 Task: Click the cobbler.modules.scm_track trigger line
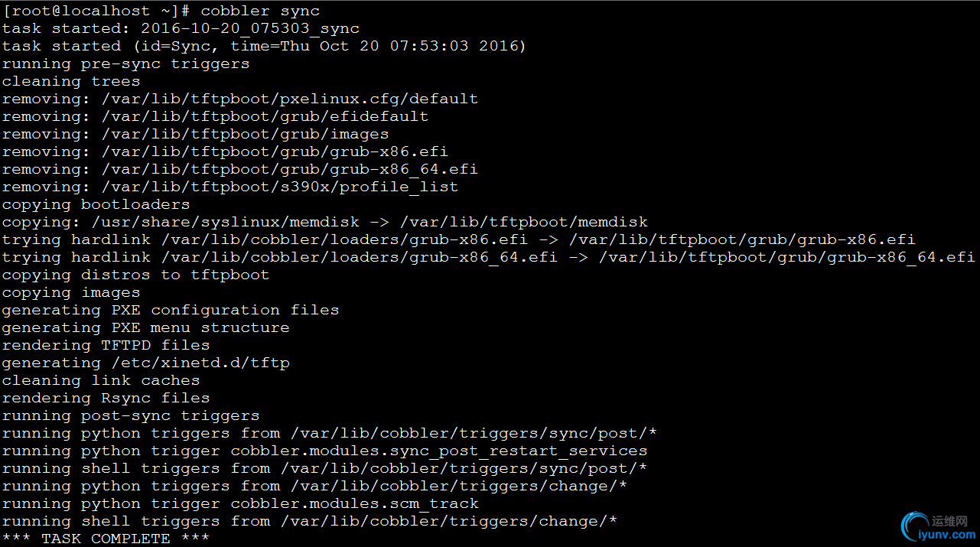pyautogui.click(x=240, y=503)
